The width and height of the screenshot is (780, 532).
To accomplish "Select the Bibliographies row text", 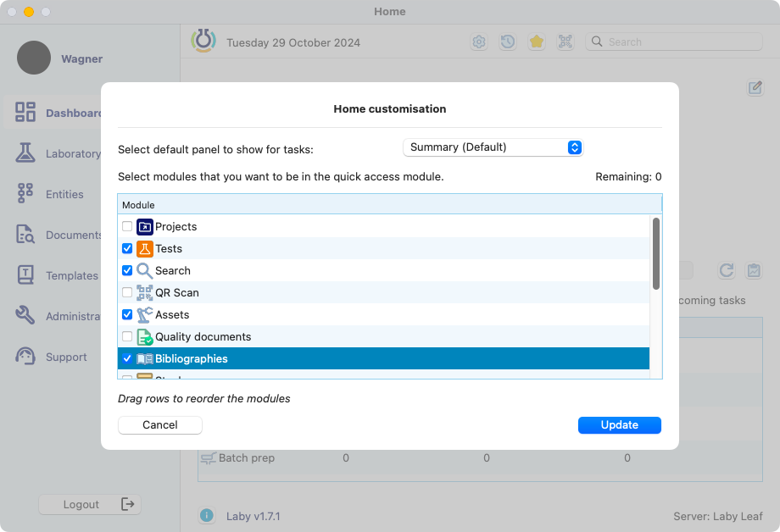I will tap(192, 358).
